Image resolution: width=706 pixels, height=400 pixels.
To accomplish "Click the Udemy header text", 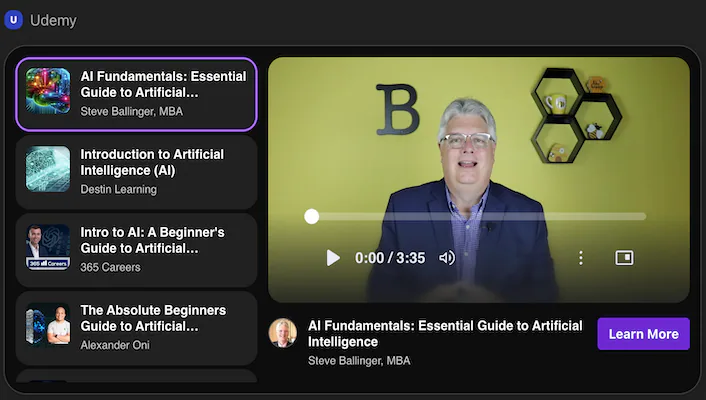I will [x=53, y=20].
